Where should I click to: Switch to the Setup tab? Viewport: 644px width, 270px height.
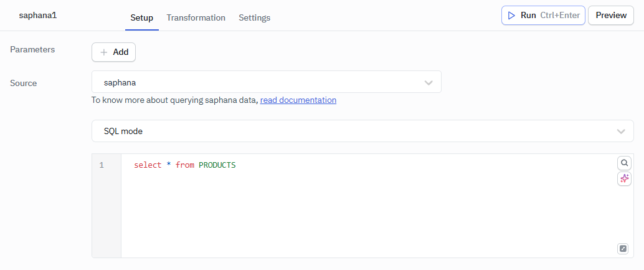(x=141, y=17)
